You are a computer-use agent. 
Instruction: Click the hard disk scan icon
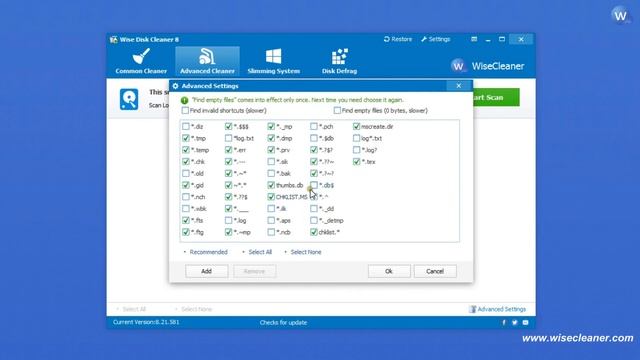129,99
